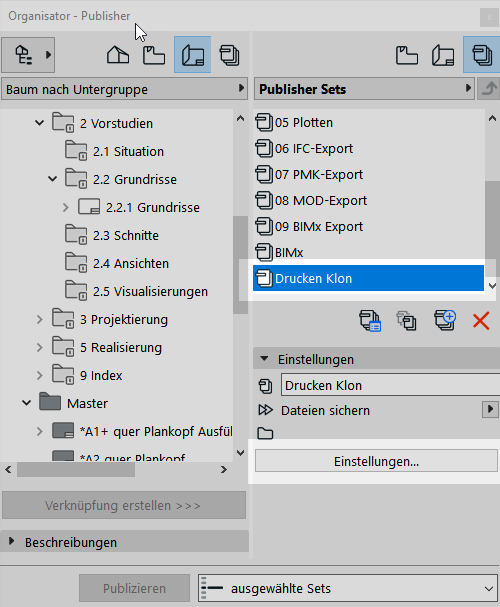
Task: Open Baum nach Untergruppe menu
Action: 124,89
